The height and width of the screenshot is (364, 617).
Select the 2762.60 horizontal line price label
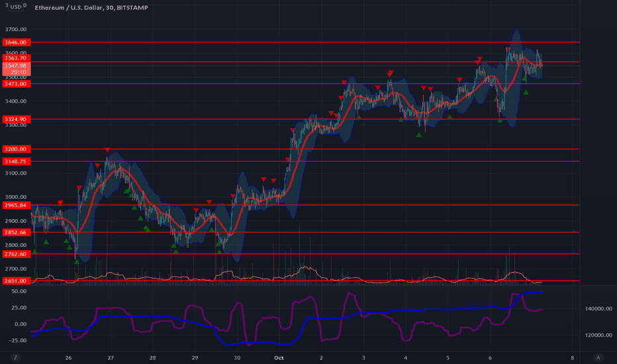pyautogui.click(x=16, y=254)
